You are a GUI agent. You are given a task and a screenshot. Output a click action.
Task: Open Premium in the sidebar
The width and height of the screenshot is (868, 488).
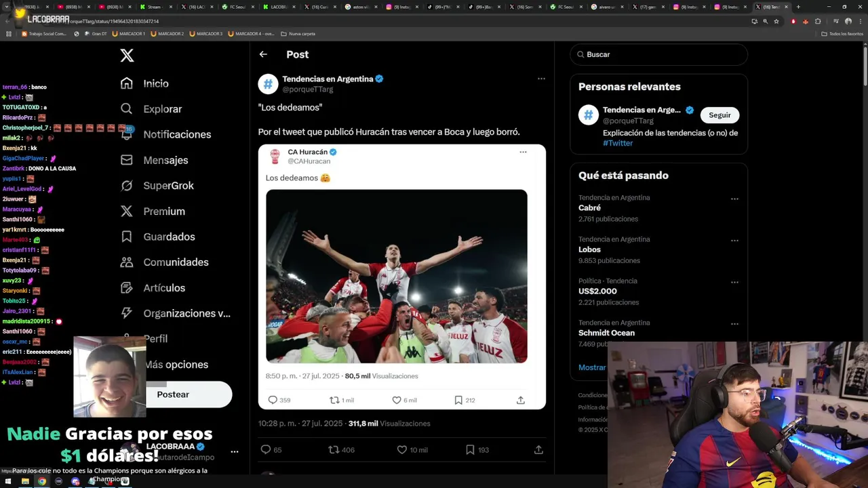(153, 211)
